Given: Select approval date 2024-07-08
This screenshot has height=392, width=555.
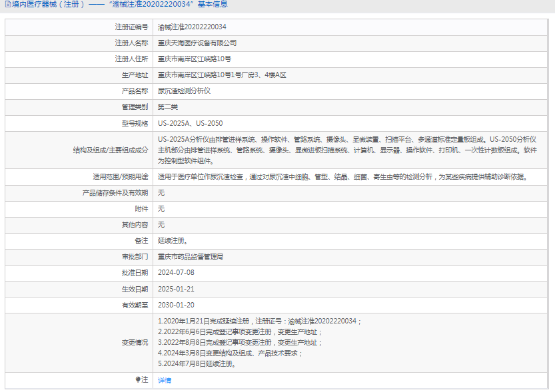Looking at the screenshot, I should click(x=176, y=272).
